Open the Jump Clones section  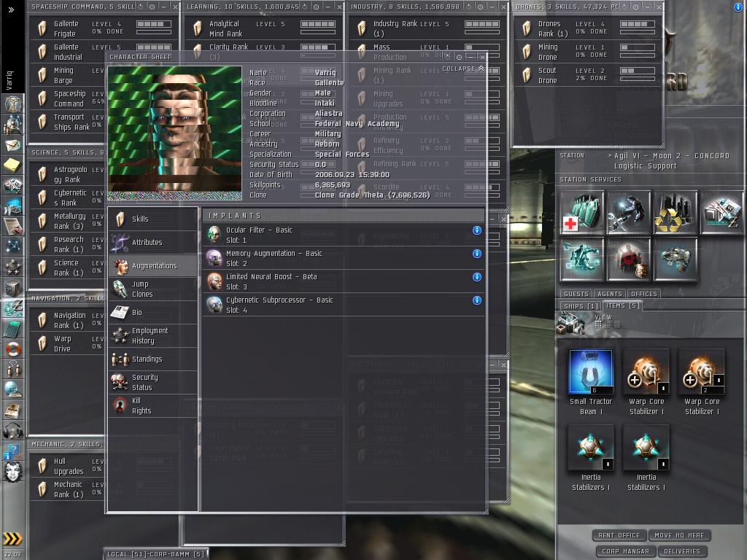[x=153, y=289]
